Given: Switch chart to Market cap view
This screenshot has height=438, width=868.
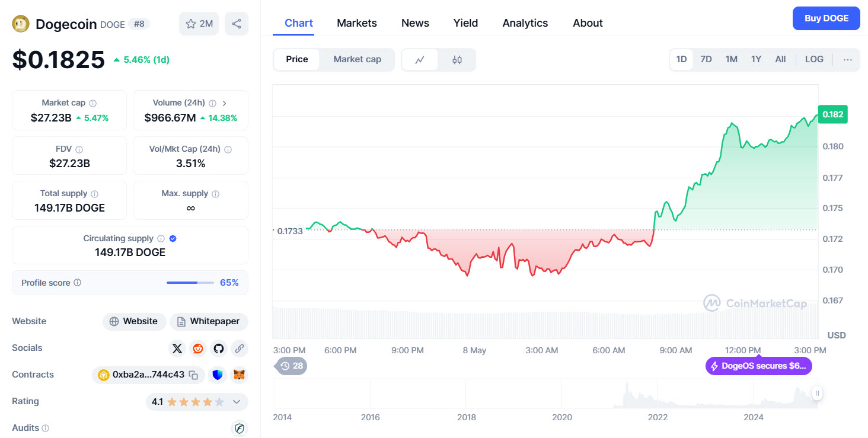Looking at the screenshot, I should tap(357, 59).
